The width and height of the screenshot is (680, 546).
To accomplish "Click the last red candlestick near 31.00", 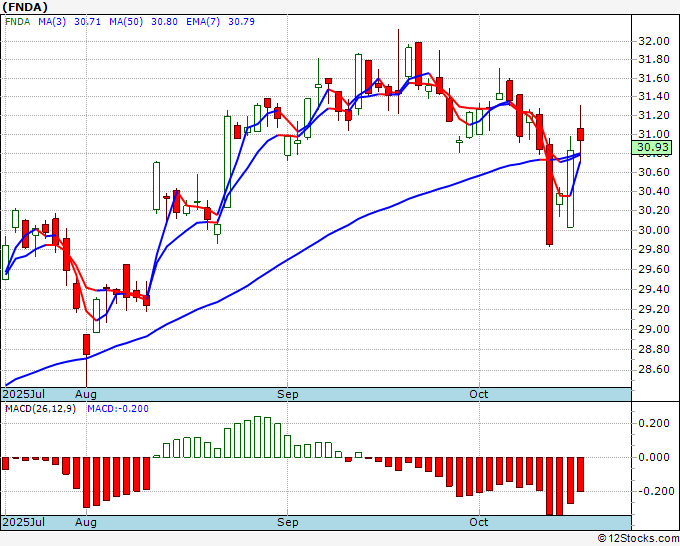I will tap(580, 134).
